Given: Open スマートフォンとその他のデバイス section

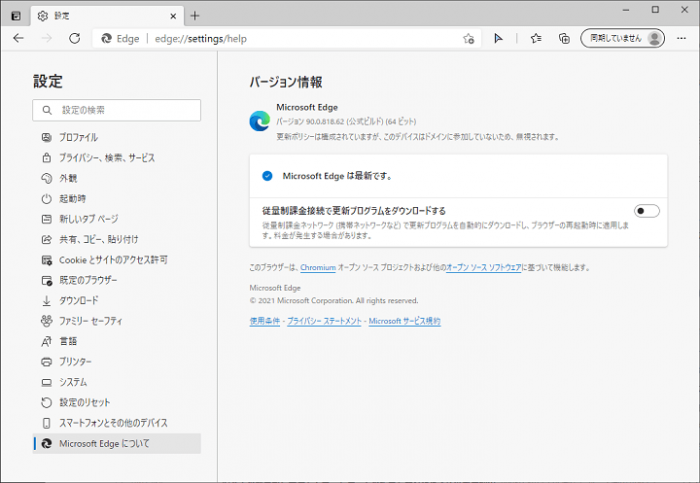Looking at the screenshot, I should click(117, 423).
